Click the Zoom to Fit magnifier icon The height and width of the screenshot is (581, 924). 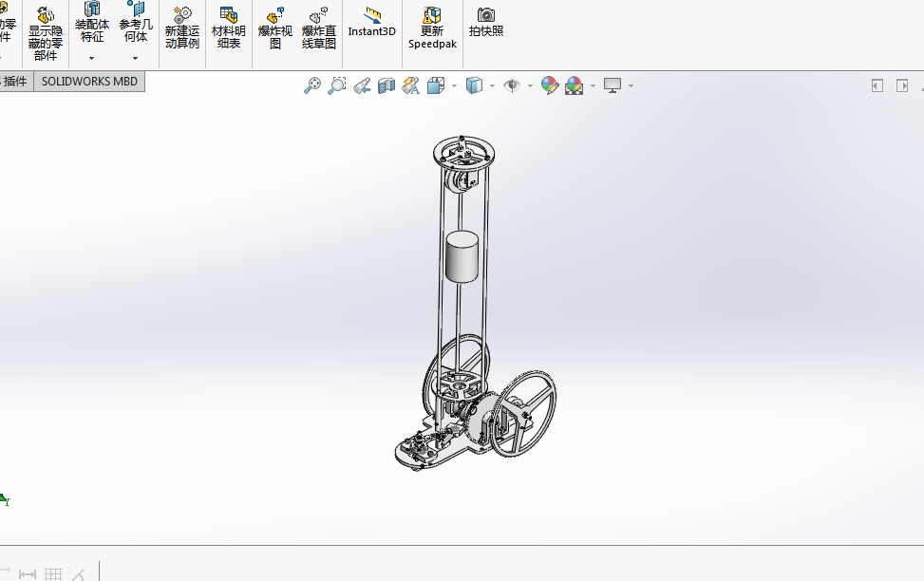312,85
